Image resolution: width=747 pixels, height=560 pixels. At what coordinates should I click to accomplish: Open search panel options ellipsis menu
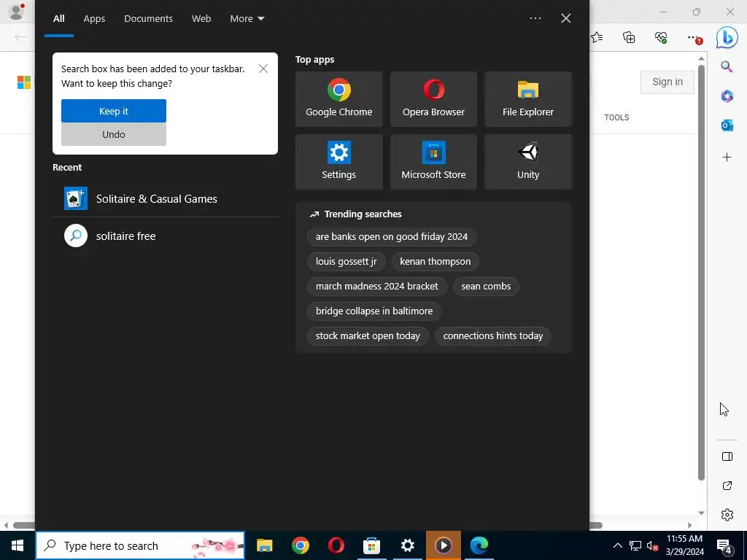535,18
